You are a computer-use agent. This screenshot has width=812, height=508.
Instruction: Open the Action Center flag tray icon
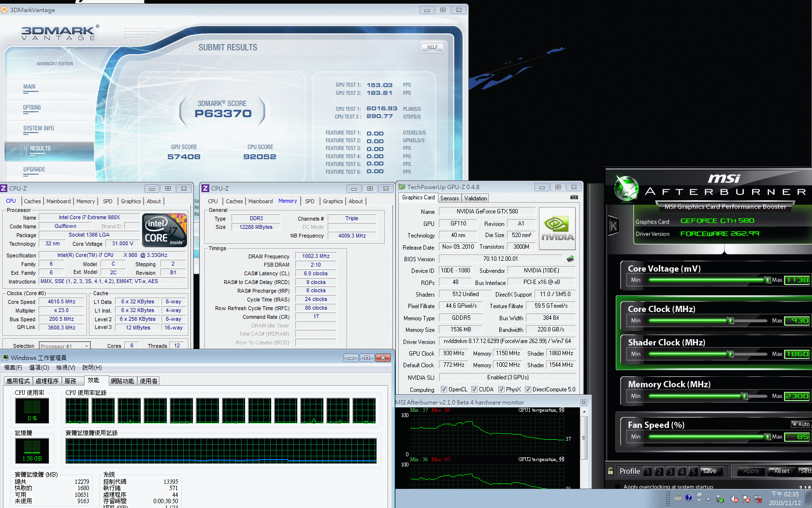pyautogui.click(x=746, y=499)
